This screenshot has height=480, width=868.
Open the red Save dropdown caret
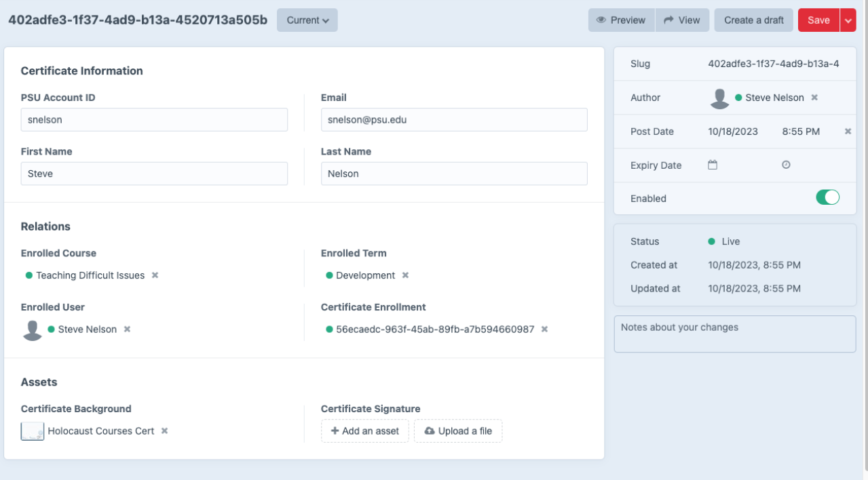point(848,20)
